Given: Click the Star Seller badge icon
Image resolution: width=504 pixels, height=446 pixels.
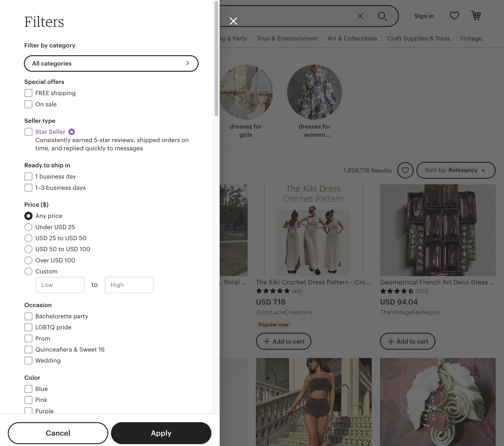Looking at the screenshot, I should (x=71, y=132).
